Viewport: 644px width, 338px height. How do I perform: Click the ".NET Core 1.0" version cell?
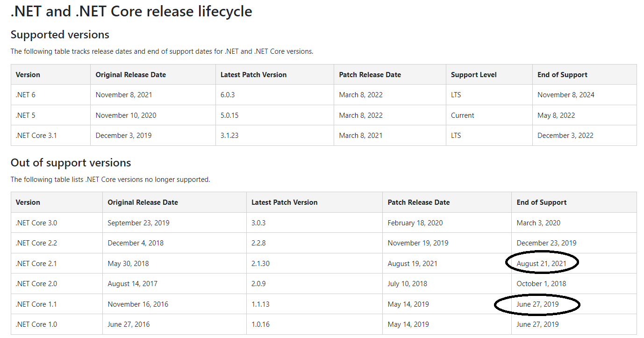pyautogui.click(x=36, y=324)
